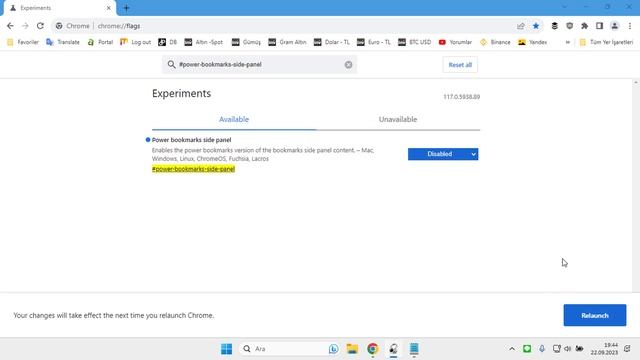This screenshot has width=640, height=360.
Task: Click the page scrollbar up arrow
Action: tap(636, 82)
